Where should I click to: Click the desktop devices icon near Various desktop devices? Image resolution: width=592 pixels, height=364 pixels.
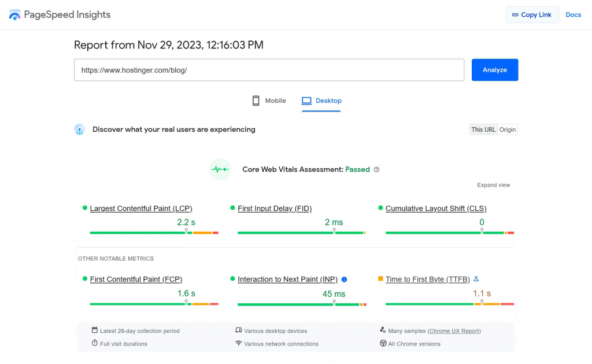point(239,329)
